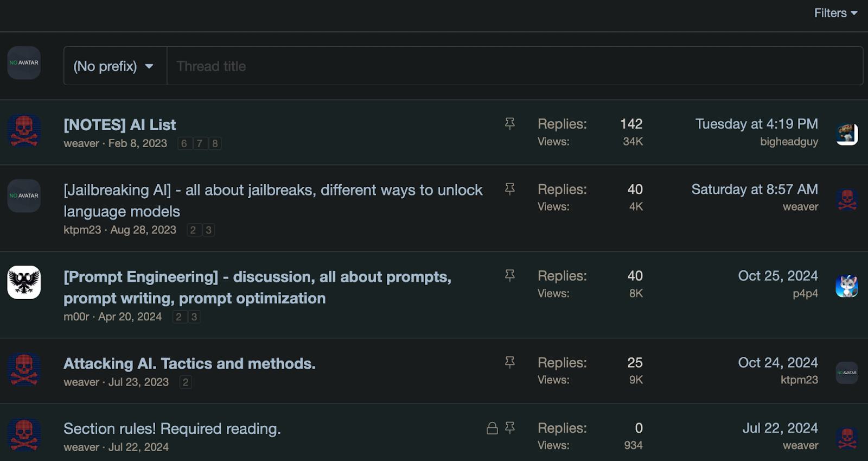The width and height of the screenshot is (868, 461).
Task: Click views count 934 on Section rules
Action: point(633,445)
